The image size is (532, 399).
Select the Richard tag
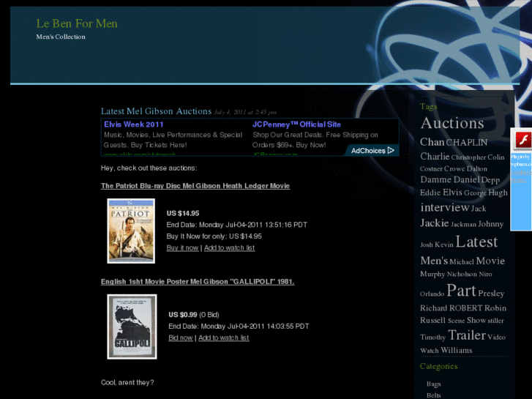point(434,308)
